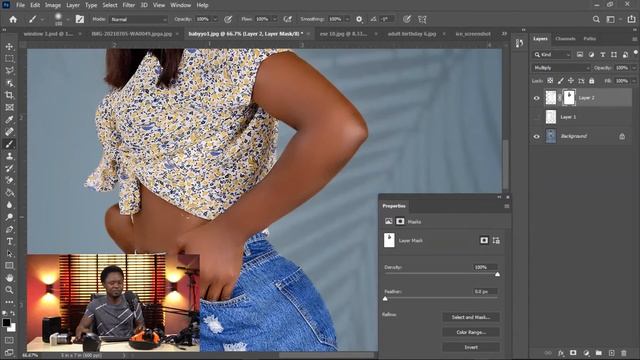The image size is (640, 360).
Task: Switch to the Paths tab
Action: (x=589, y=39)
